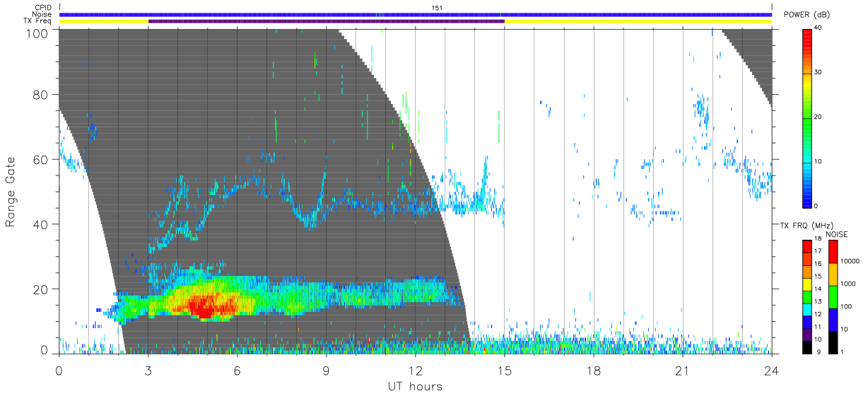
Task: Click the 60 tick label on Range Gate axis
Action: pyautogui.click(x=42, y=159)
